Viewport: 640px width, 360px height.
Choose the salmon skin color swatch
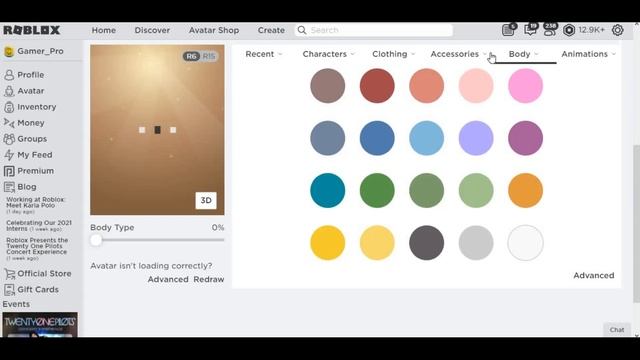(x=427, y=86)
